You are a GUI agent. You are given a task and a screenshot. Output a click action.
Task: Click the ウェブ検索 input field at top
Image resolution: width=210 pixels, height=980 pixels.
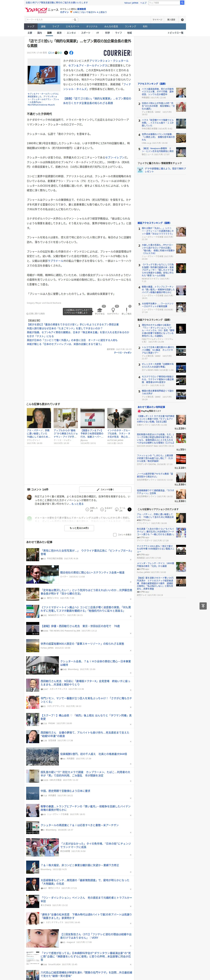click(x=164, y=3)
